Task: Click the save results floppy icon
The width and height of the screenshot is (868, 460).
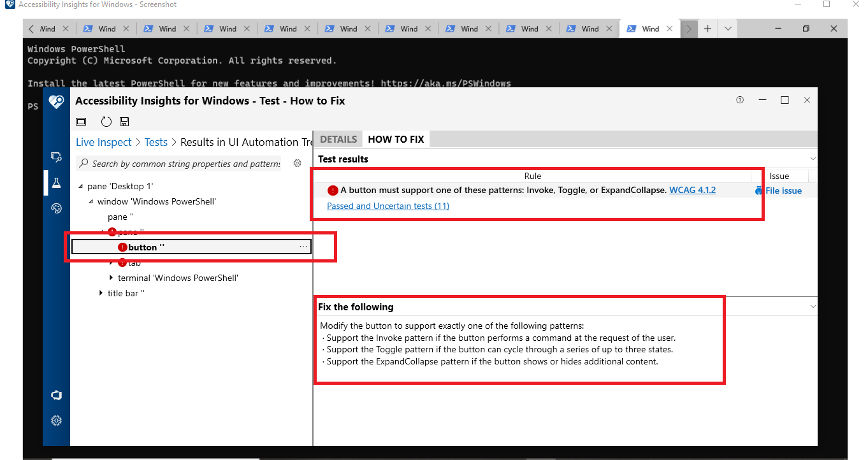Action: pyautogui.click(x=124, y=122)
